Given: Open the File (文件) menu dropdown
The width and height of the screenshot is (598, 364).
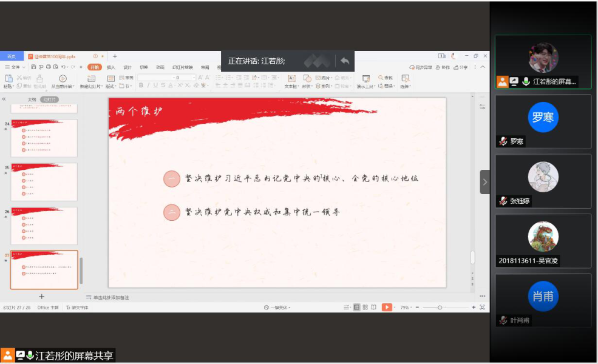Looking at the screenshot, I should tap(15, 67).
